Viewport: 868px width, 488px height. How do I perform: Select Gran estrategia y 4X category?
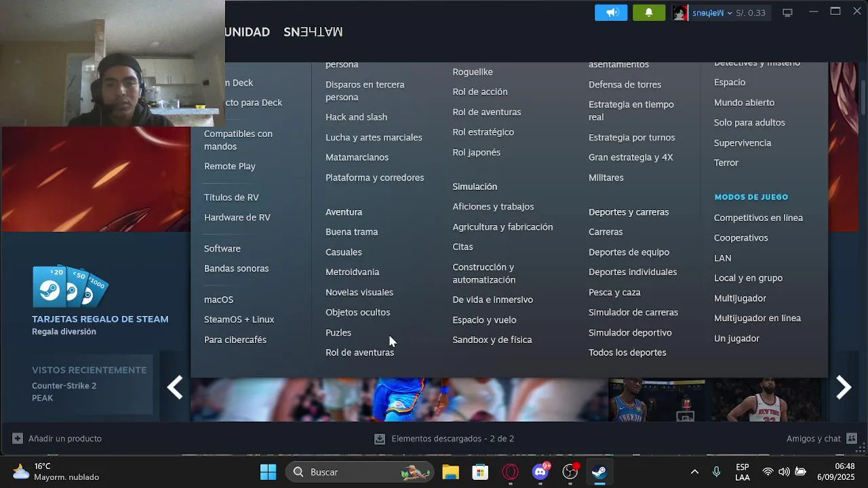click(631, 157)
